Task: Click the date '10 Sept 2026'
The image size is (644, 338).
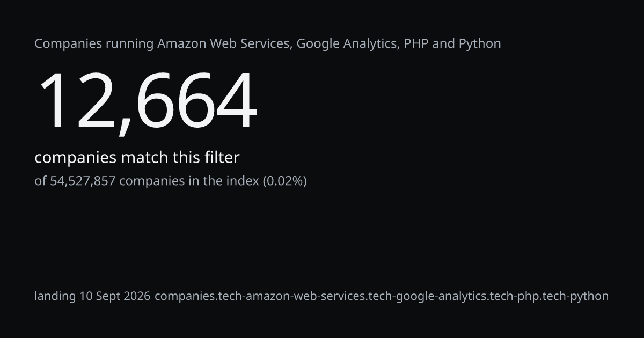Action: click(x=115, y=296)
